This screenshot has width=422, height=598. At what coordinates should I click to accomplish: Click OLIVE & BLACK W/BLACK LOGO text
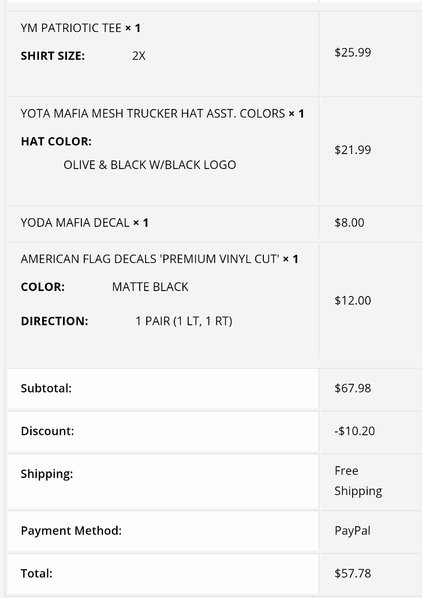[x=150, y=165]
